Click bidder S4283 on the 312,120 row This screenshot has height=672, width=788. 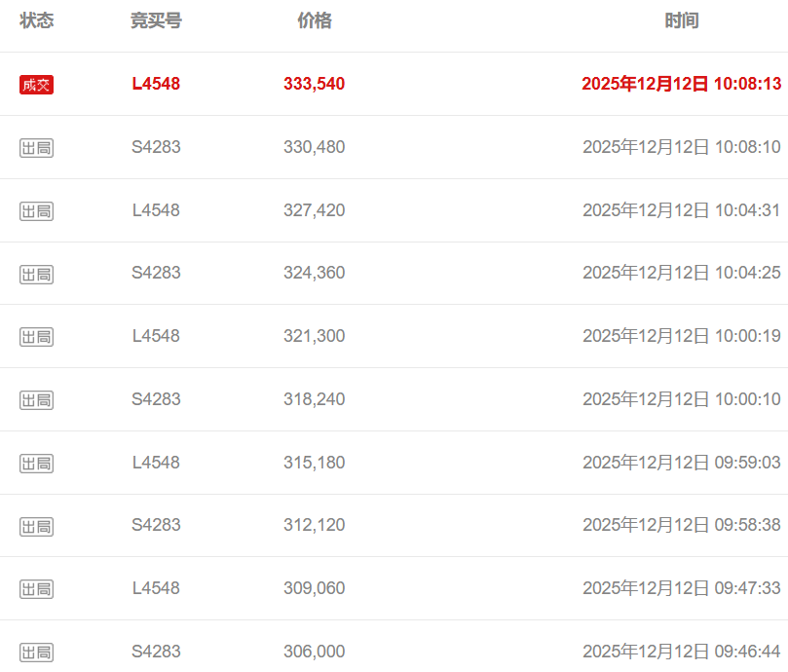pos(156,525)
